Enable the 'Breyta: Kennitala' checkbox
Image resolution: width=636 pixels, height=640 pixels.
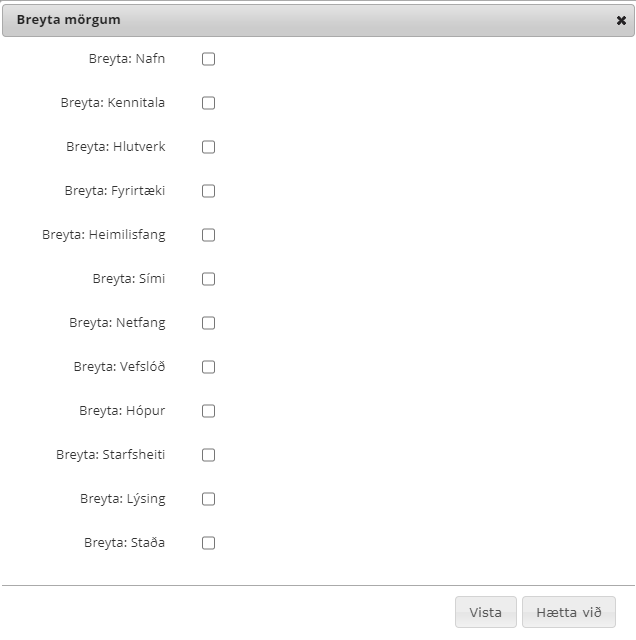click(208, 103)
